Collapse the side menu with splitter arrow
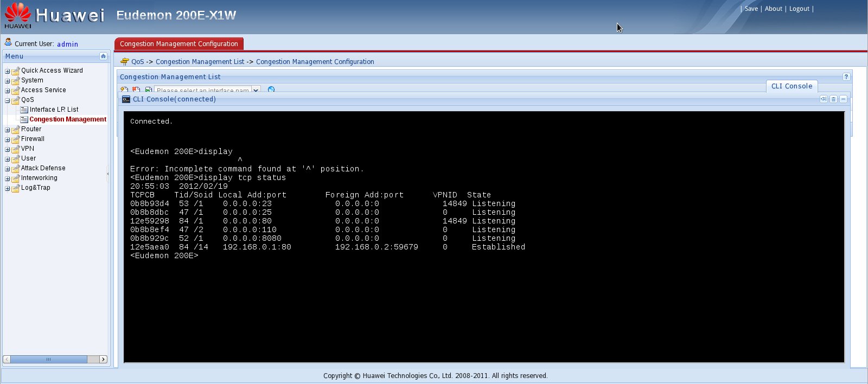The image size is (868, 384). [107, 174]
